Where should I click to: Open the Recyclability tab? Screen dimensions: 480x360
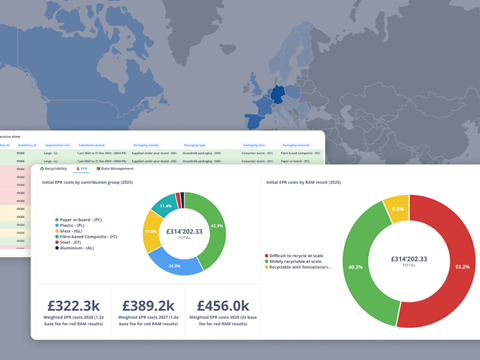[x=53, y=169]
